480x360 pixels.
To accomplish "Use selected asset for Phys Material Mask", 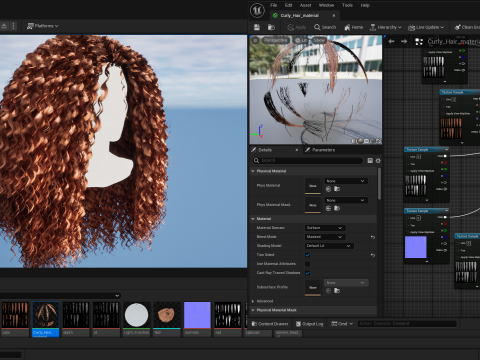I will click(328, 208).
